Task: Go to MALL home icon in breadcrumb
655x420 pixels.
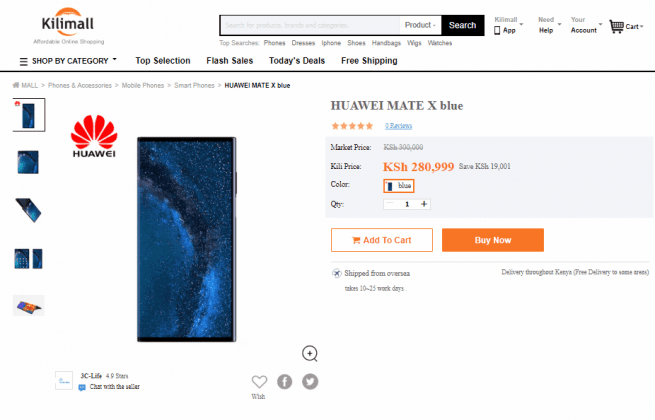Action: point(16,85)
